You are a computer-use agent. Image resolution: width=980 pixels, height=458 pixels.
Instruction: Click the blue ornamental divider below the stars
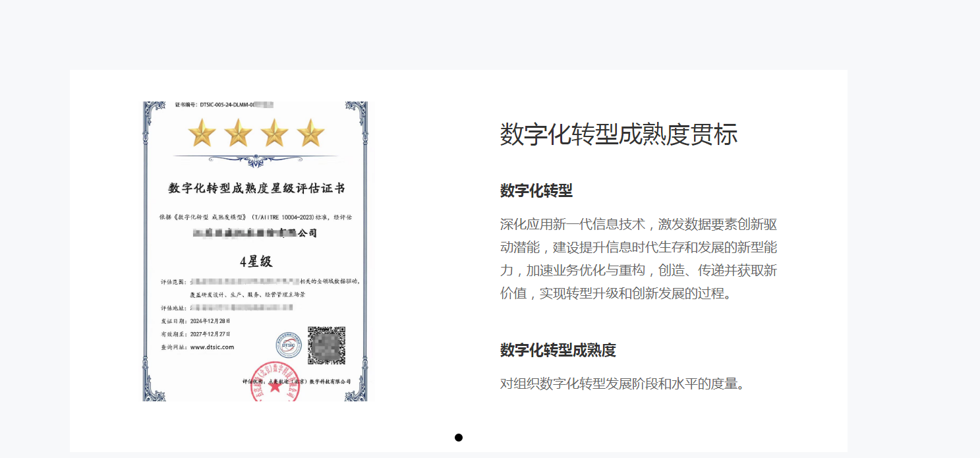(x=256, y=159)
